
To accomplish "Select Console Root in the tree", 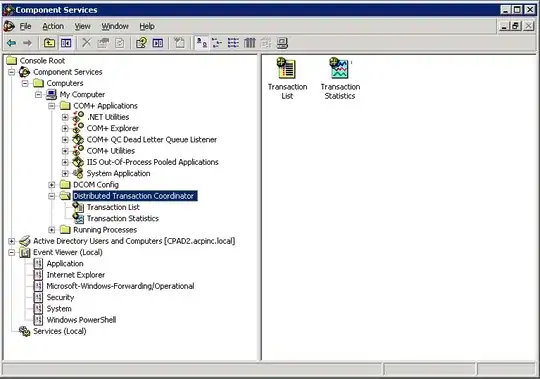I will (x=42, y=61).
